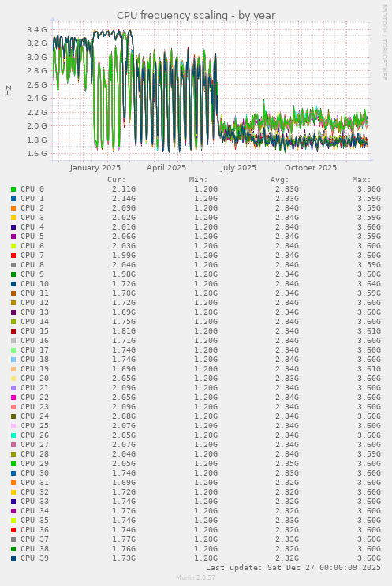Click the 'Hz' y-axis label
This screenshot has height=586, width=392.
click(8, 91)
